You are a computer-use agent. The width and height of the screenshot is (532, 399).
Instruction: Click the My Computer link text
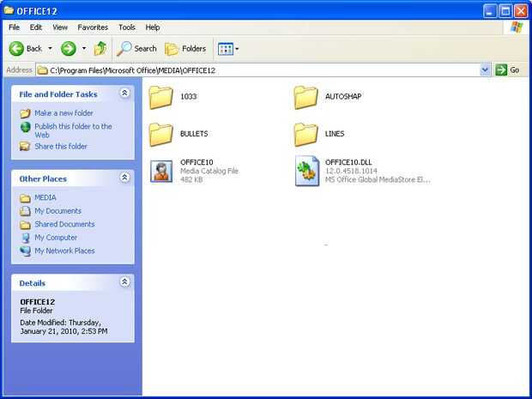click(56, 238)
